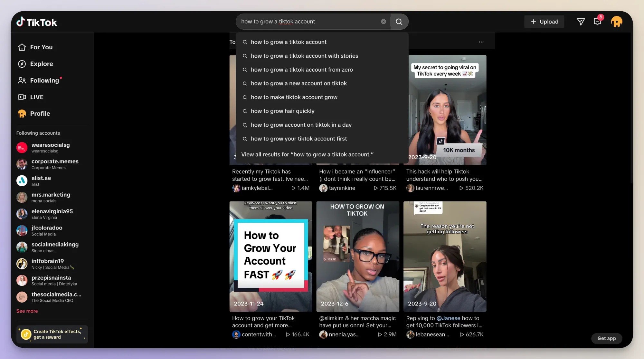644x359 pixels.
Task: Open przepisnainsta account avatar
Action: point(22,280)
